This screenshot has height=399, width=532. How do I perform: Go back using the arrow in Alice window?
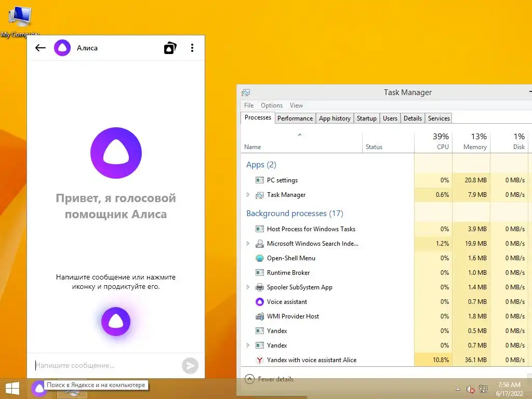coord(41,48)
